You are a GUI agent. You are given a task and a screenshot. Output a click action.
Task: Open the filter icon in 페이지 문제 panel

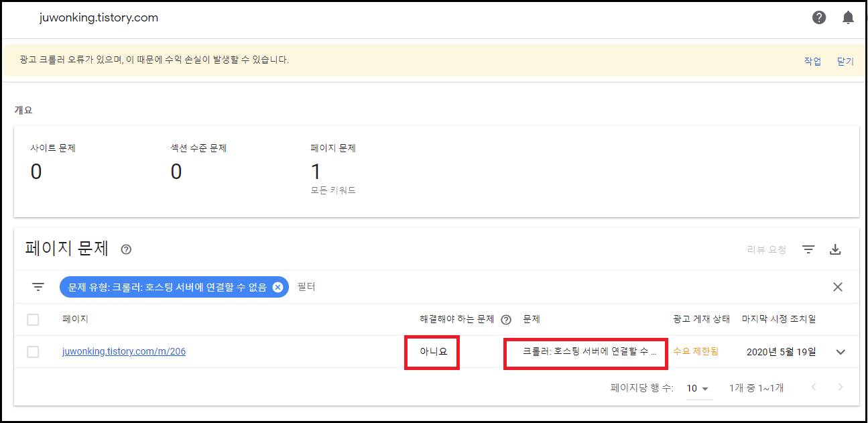(808, 249)
